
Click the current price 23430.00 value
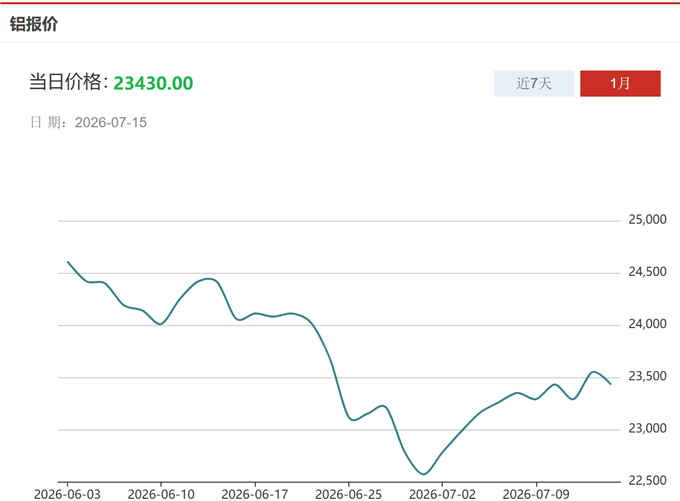point(153,83)
